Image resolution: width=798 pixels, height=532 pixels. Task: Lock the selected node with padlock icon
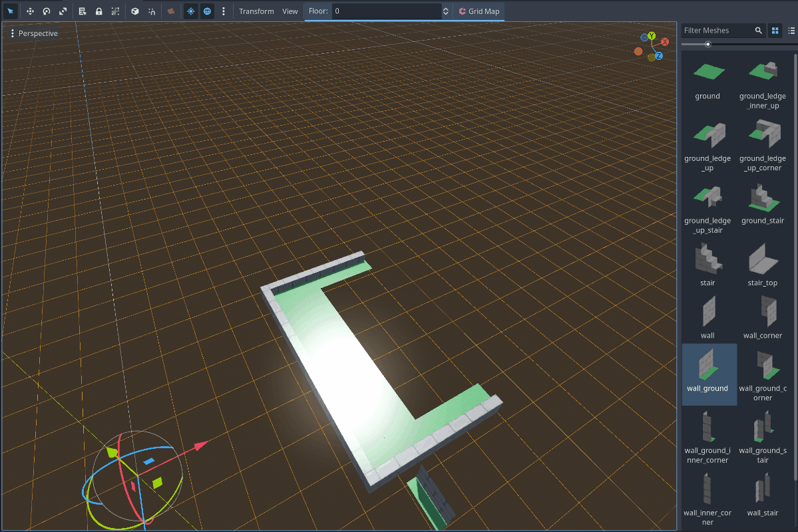[x=99, y=11]
